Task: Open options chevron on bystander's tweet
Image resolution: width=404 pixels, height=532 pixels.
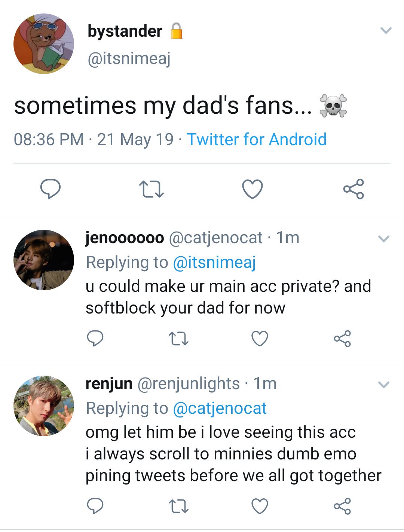Action: [386, 30]
